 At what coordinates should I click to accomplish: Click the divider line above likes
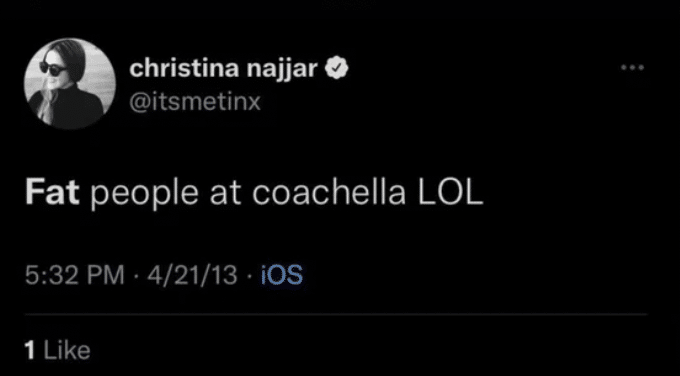click(336, 314)
